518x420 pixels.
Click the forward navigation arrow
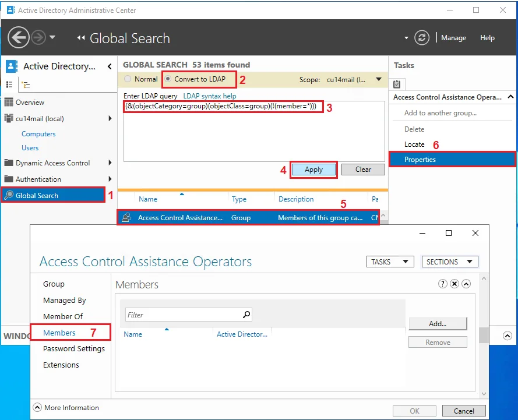[x=38, y=38]
